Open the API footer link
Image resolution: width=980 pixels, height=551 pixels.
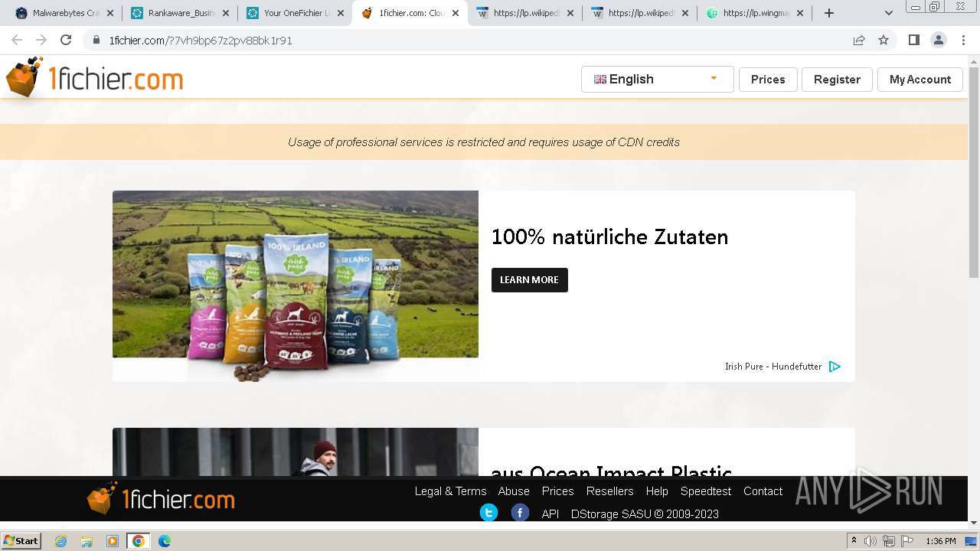pyautogui.click(x=550, y=514)
